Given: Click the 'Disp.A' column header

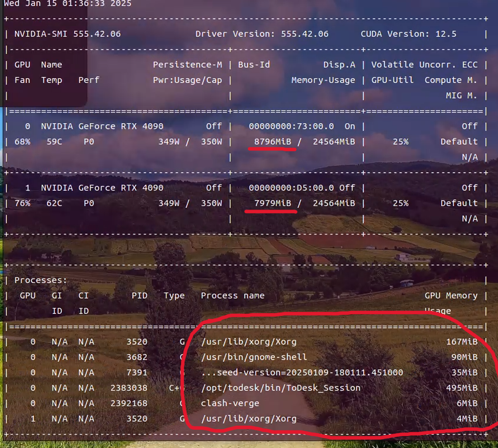Looking at the screenshot, I should (x=339, y=65).
